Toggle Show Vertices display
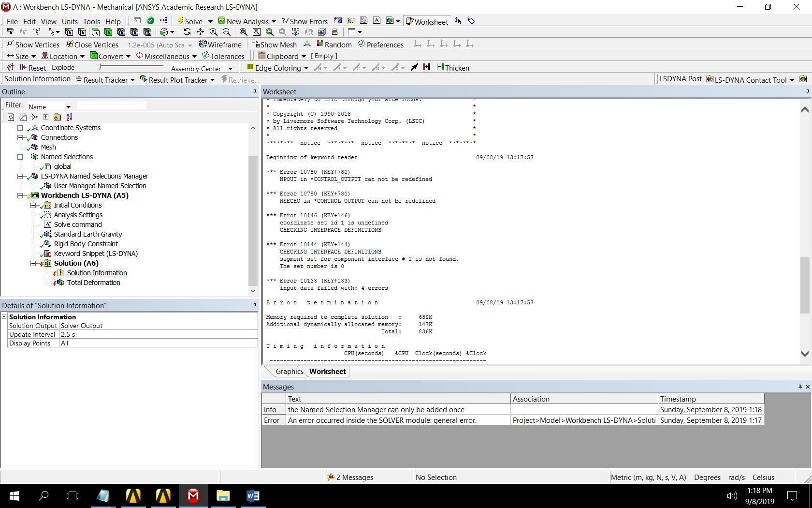 33,45
